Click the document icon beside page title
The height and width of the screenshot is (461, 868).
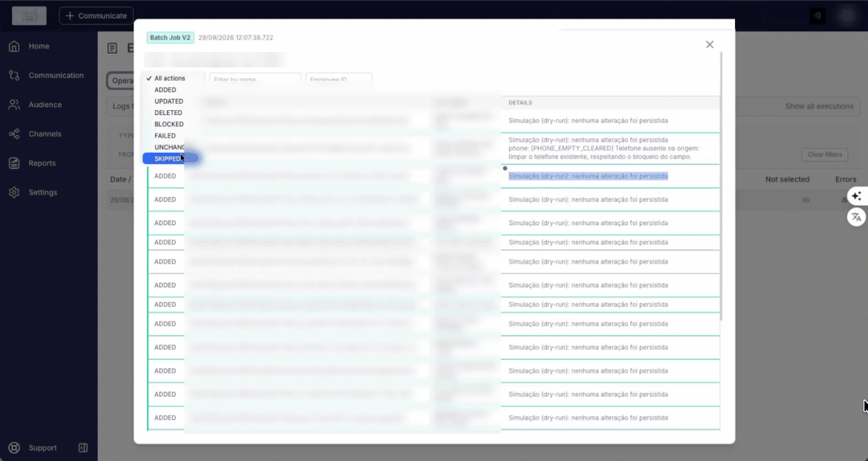pos(112,48)
